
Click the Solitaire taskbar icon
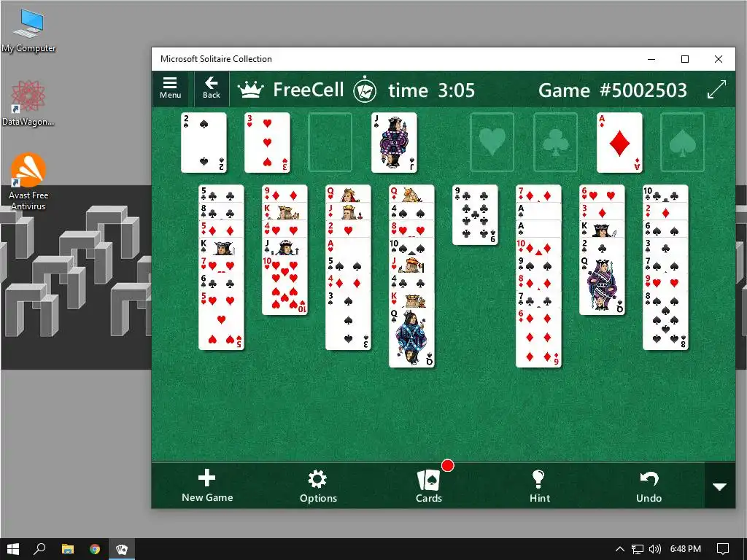pos(122,549)
